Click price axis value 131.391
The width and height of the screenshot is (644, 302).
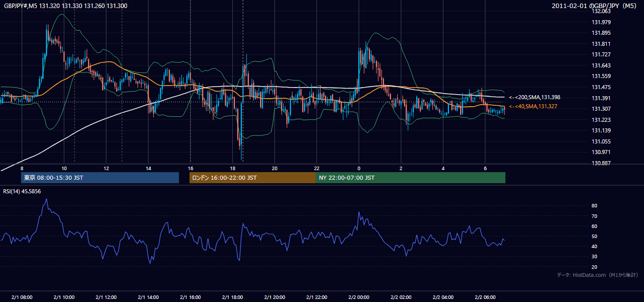tap(601, 98)
